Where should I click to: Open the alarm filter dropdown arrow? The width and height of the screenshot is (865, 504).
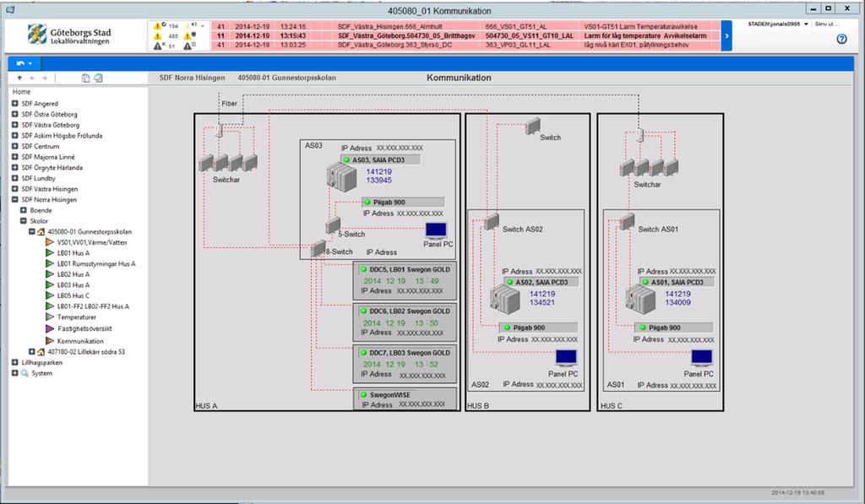(x=203, y=26)
